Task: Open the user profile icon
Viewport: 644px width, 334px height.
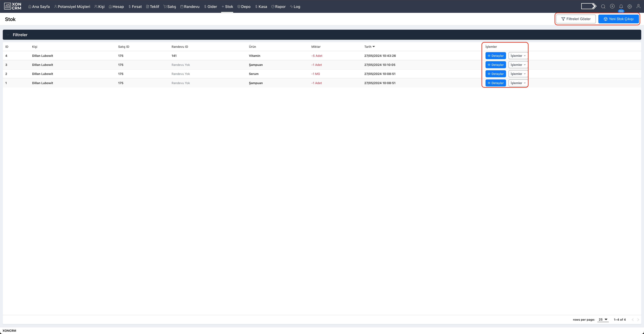Action: pos(638,6)
